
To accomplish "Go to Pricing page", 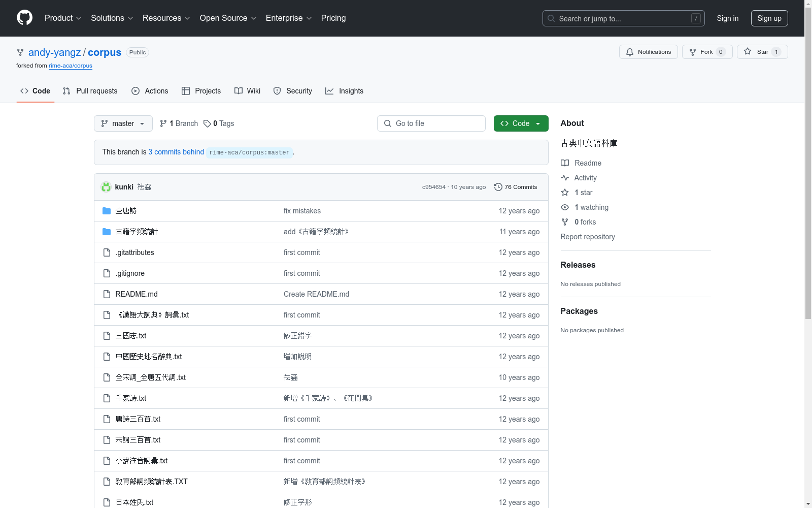I will (x=333, y=18).
